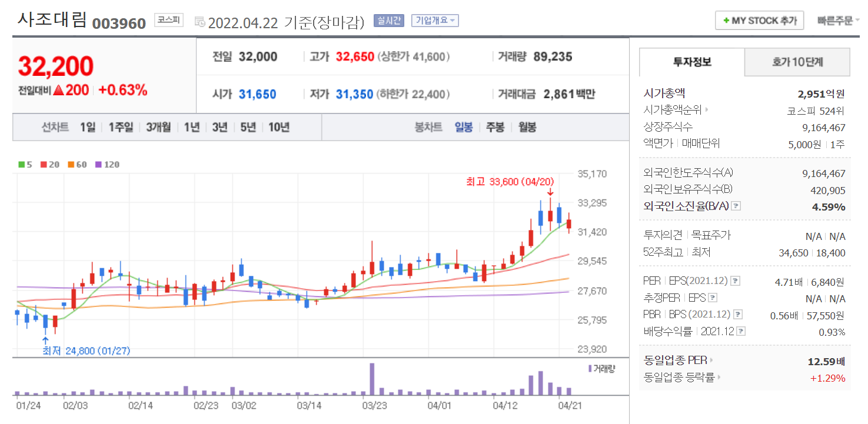
Task: Click the stock name 사조대림
Action: [52, 21]
